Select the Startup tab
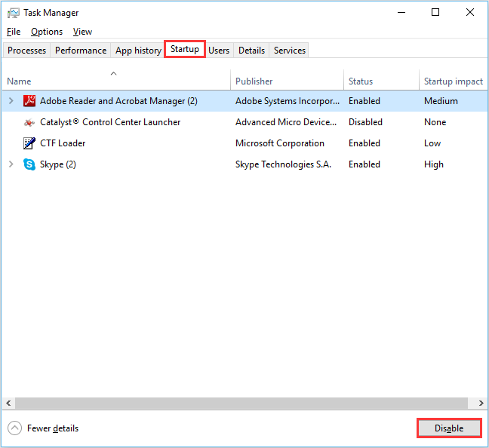489x448 pixels. coord(185,49)
